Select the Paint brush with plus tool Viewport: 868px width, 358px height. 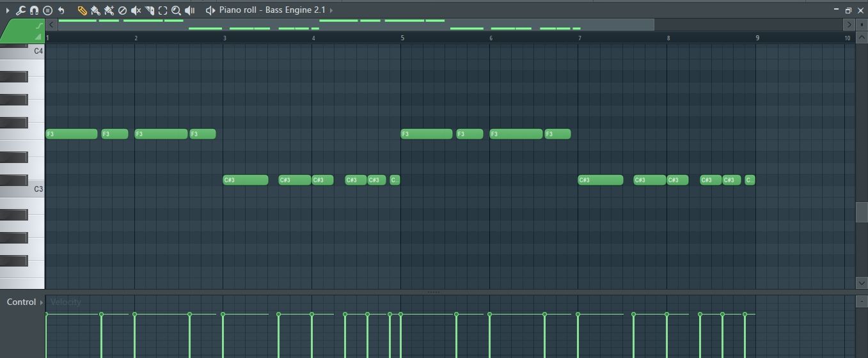tap(109, 10)
